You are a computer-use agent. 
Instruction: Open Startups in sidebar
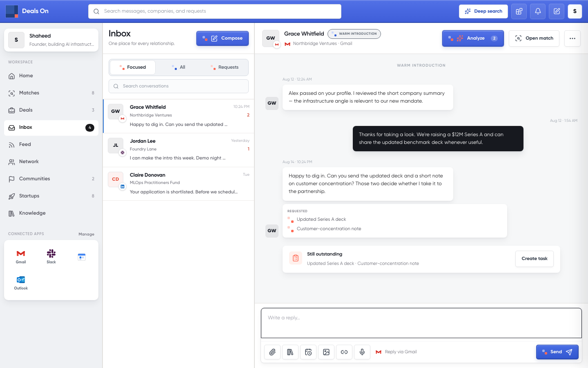pos(51,196)
